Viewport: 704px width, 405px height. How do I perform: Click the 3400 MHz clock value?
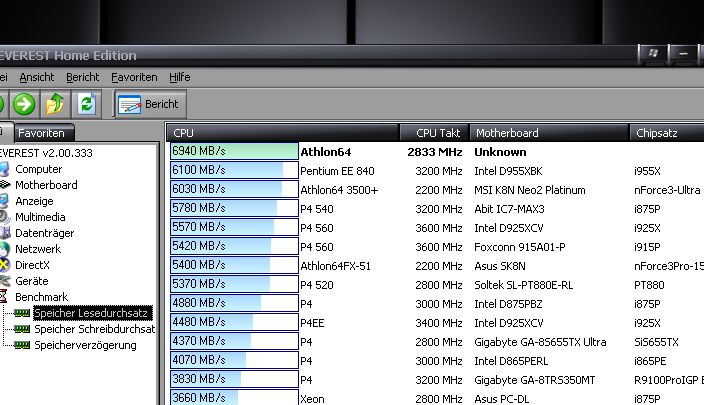[439, 323]
